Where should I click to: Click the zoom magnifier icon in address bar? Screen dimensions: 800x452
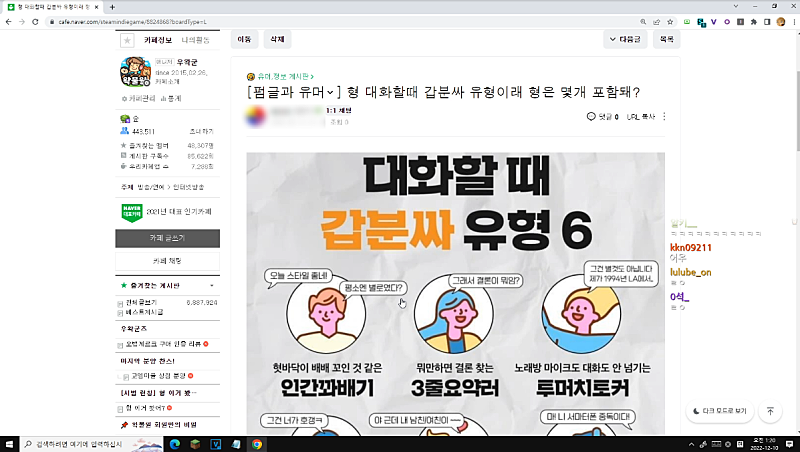643,22
